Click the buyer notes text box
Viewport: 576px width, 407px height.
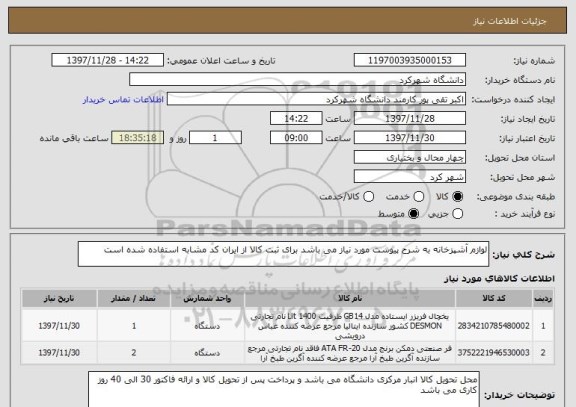pyautogui.click(x=284, y=389)
